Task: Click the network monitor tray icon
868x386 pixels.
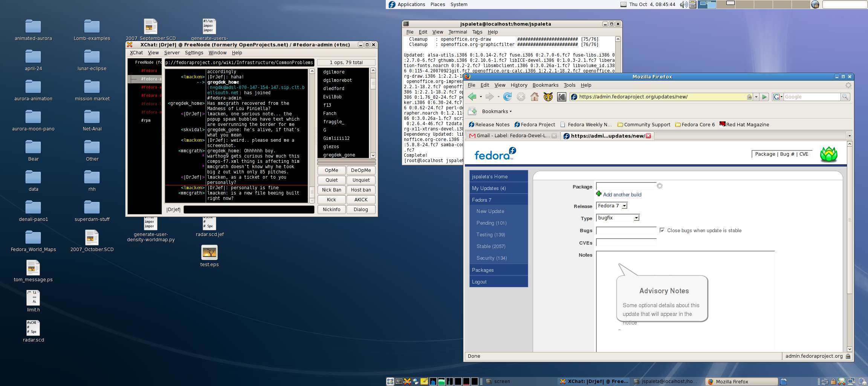Action: pos(851,381)
